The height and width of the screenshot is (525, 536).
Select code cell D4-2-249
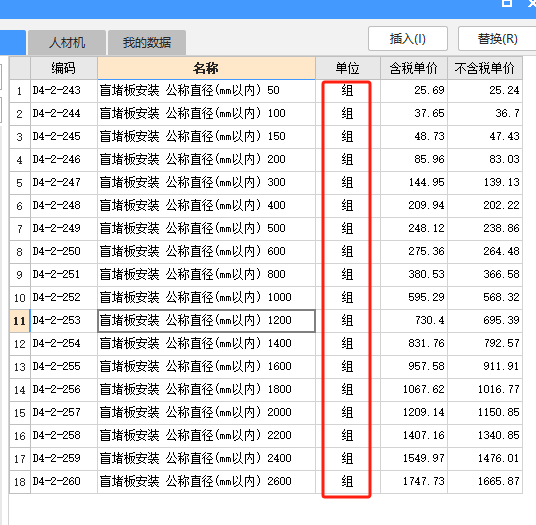click(64, 228)
